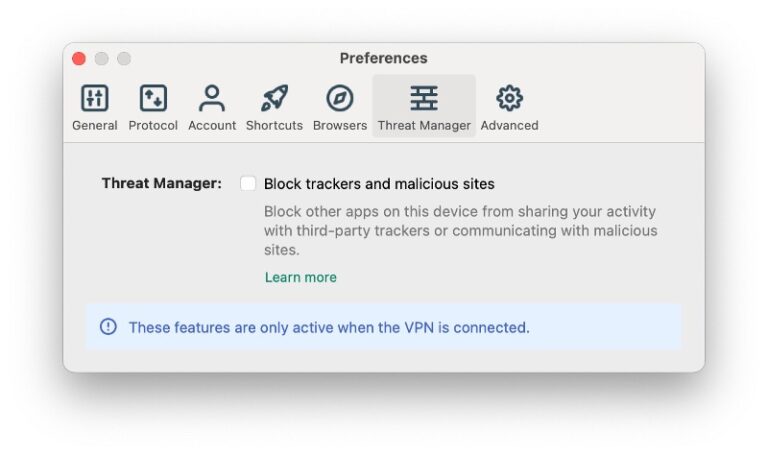The image size is (768, 456).
Task: Show the Browsers tab label
Action: [340, 126]
